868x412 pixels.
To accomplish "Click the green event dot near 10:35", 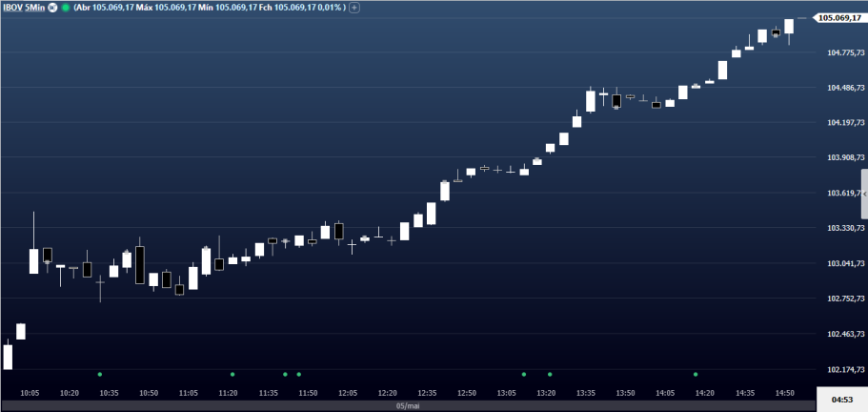I will click(99, 374).
